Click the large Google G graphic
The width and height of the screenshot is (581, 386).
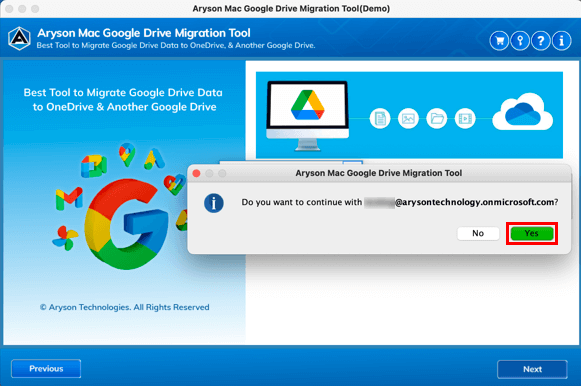click(126, 223)
